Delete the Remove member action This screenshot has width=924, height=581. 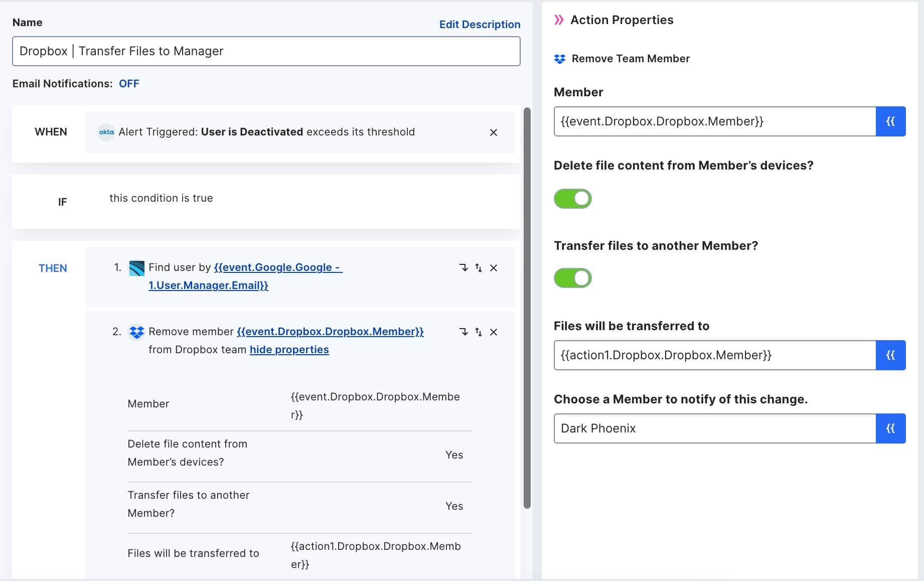point(494,332)
